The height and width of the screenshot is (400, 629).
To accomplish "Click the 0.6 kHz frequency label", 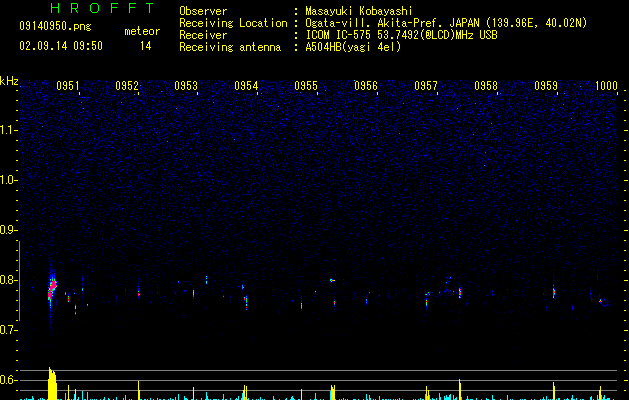I will tap(9, 380).
